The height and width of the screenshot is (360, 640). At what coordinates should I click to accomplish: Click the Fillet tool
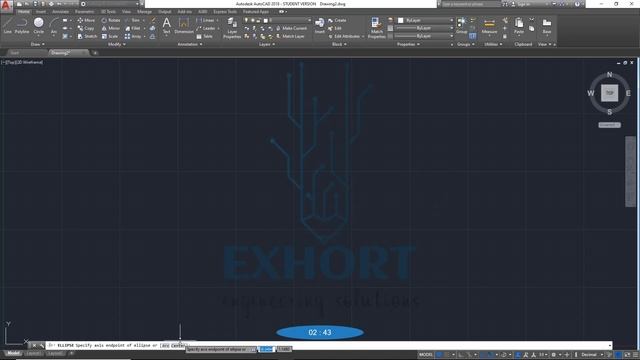pos(133,28)
